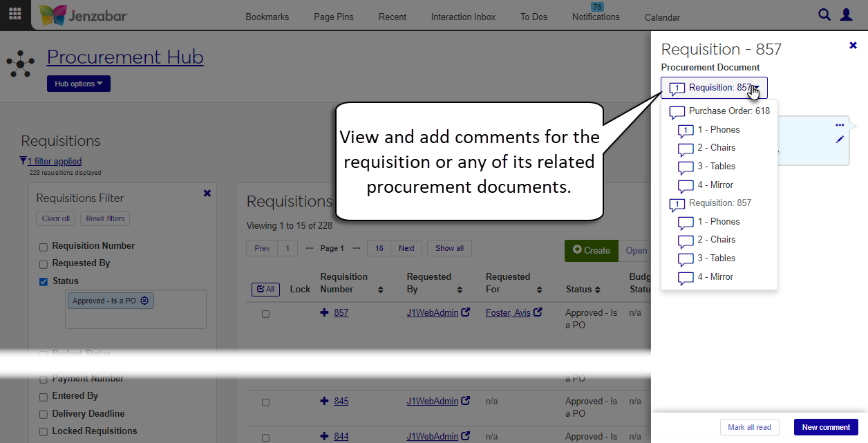Viewport: 868px width, 443px height.
Task: Open the Recent menu
Action: tap(393, 17)
